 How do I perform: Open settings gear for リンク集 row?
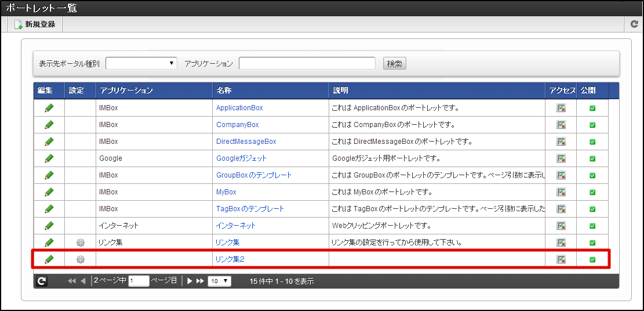click(x=80, y=243)
